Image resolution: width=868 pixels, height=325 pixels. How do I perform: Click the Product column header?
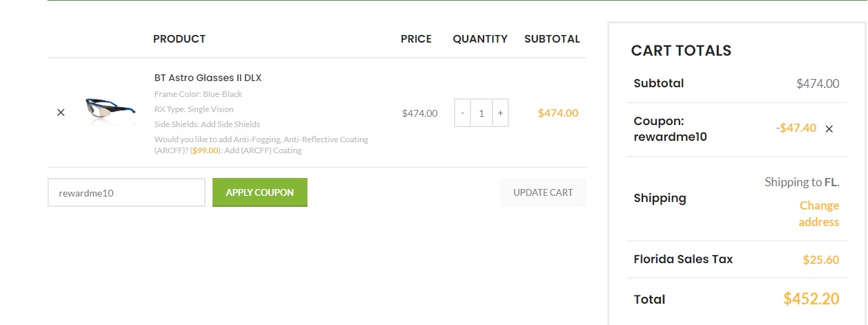(x=180, y=39)
